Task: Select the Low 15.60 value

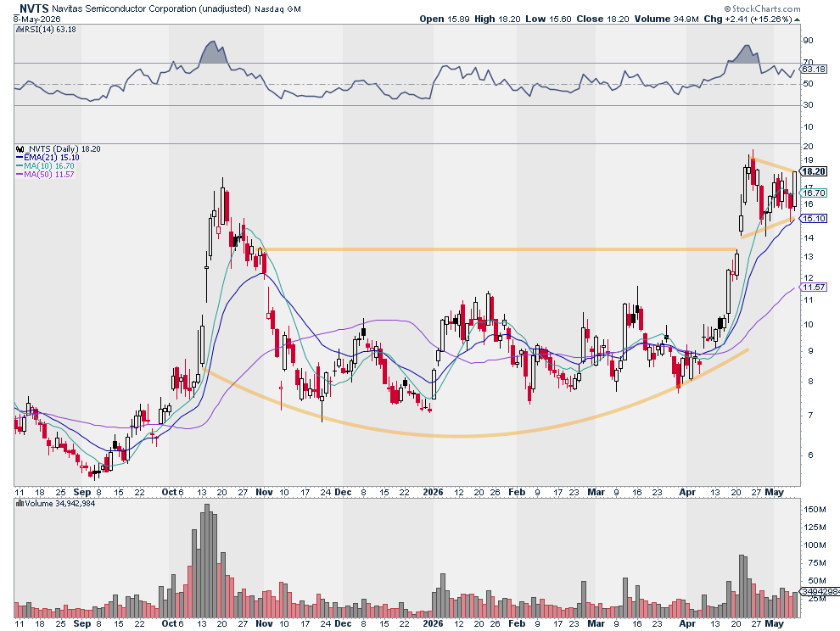Action: [x=548, y=19]
